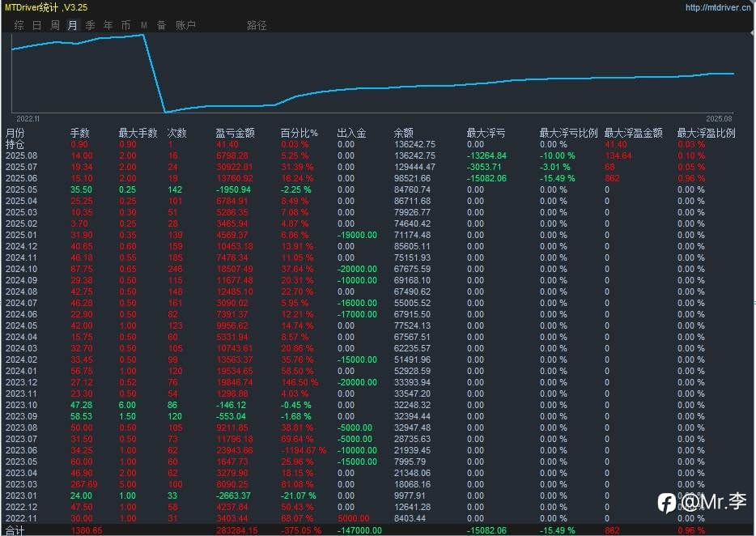The height and width of the screenshot is (536, 756).
Task: Click the 最大手数 column header
Action: pyautogui.click(x=138, y=133)
